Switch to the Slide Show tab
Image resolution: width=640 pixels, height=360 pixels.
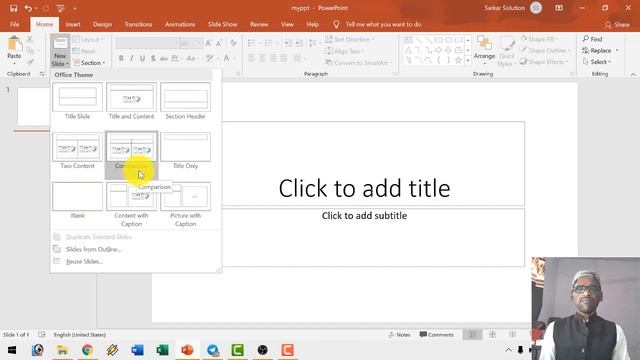click(222, 24)
